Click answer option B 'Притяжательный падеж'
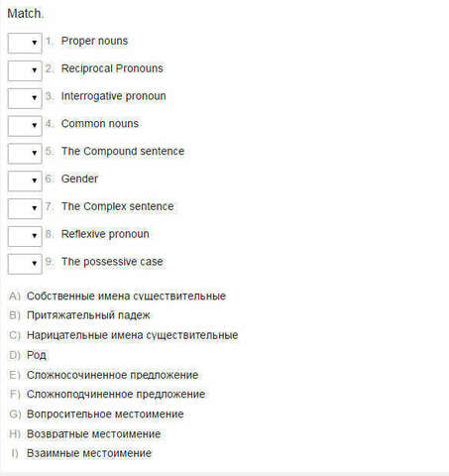The height and width of the screenshot is (476, 449). pyautogui.click(x=88, y=315)
